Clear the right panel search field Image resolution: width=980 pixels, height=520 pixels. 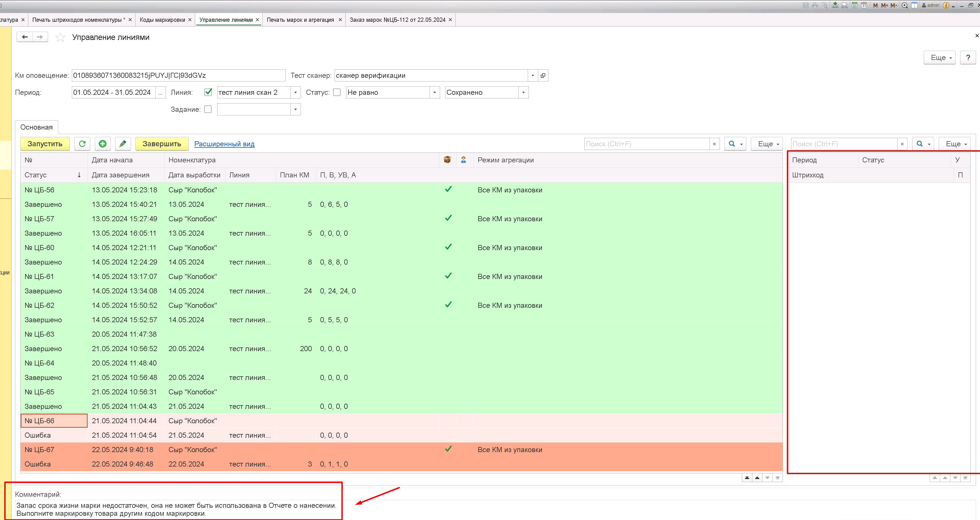pos(902,144)
